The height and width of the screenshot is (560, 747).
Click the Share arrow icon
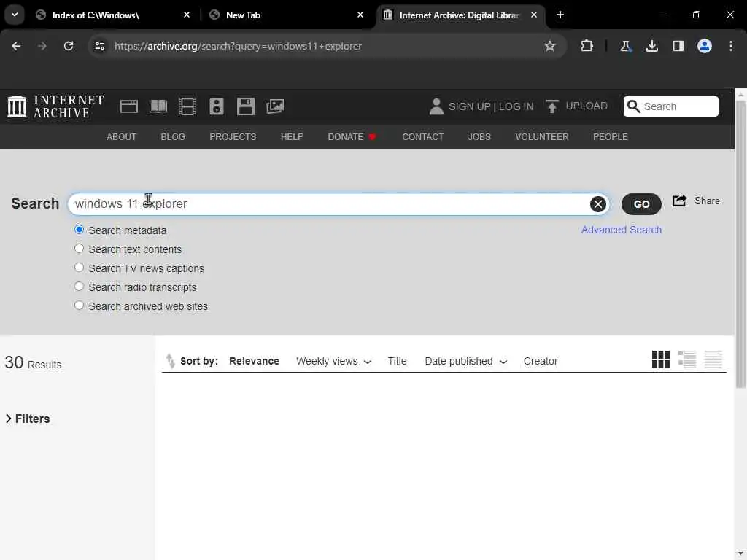click(679, 201)
